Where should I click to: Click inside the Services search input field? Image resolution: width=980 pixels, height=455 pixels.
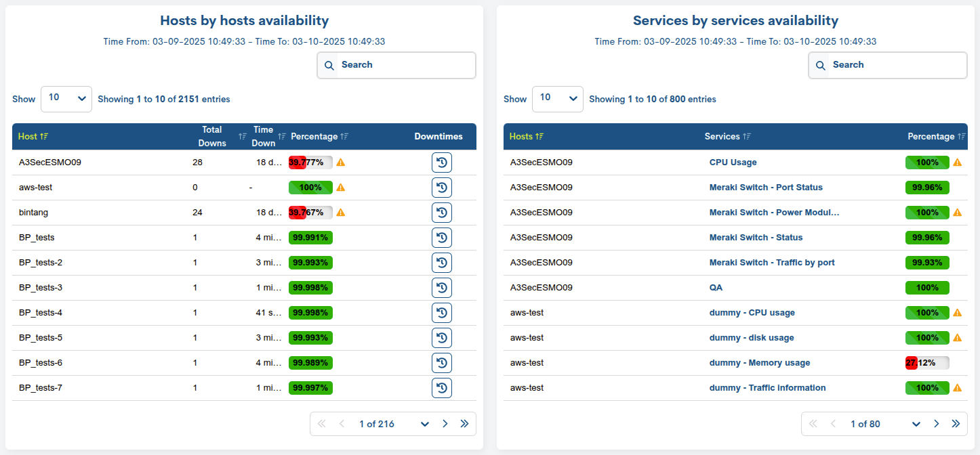(x=895, y=65)
